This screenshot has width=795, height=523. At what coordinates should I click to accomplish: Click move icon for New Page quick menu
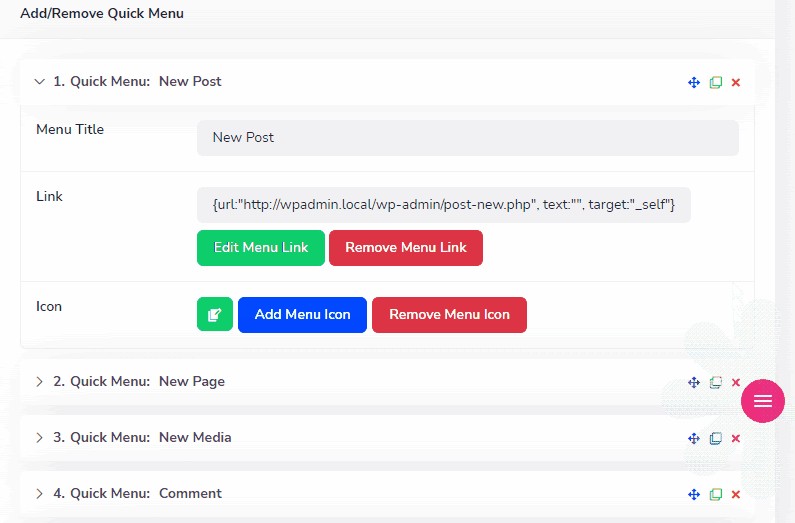(x=694, y=382)
